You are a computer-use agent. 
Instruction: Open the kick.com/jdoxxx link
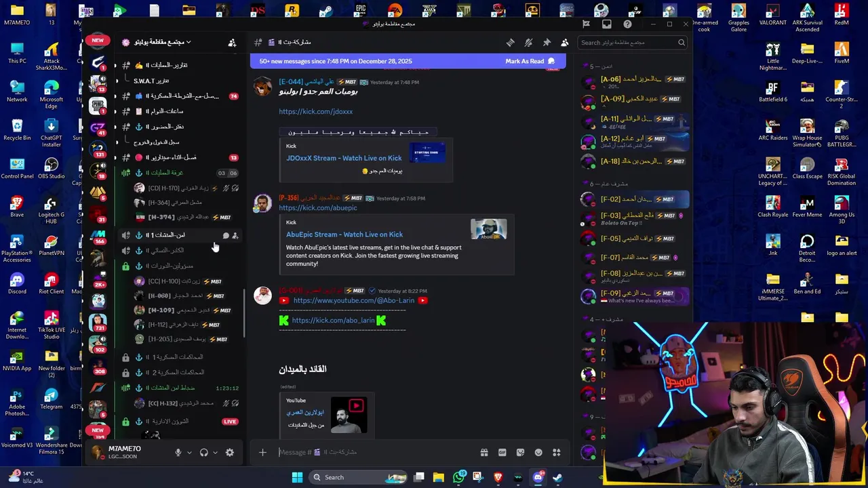[x=315, y=111]
